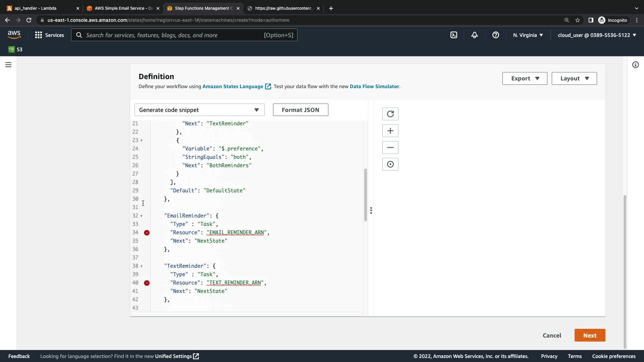Open the info panel icon

pyautogui.click(x=635, y=65)
